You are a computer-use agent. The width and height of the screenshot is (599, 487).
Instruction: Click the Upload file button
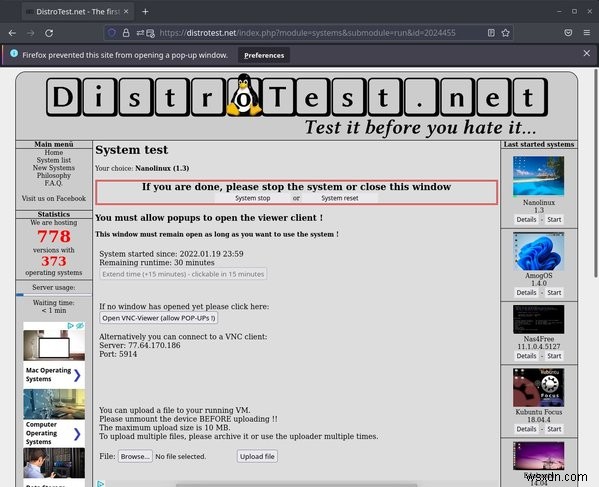(x=257, y=456)
